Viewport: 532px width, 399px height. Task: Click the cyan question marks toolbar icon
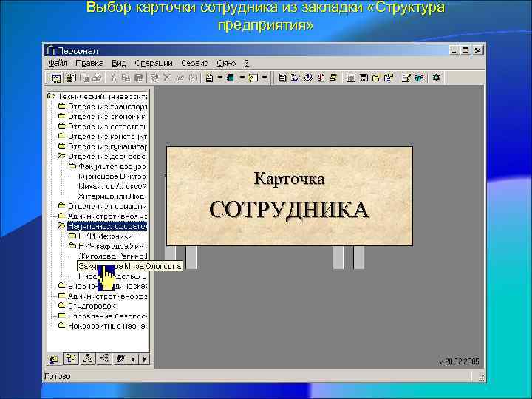(419, 78)
